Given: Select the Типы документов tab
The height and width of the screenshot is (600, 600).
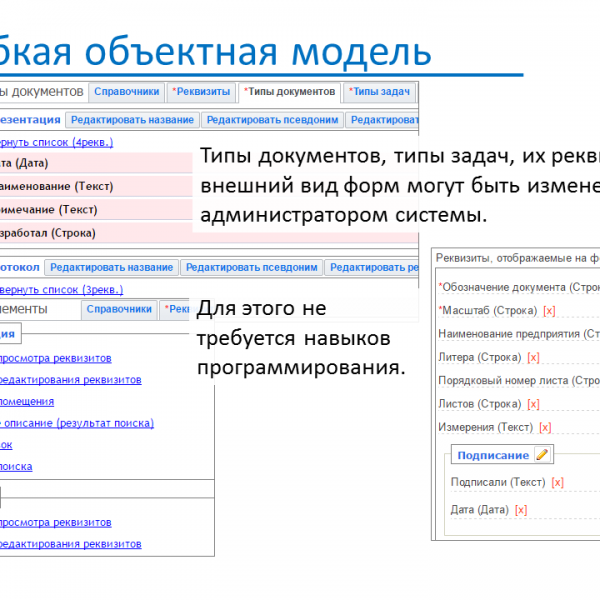Looking at the screenshot, I should [x=290, y=92].
